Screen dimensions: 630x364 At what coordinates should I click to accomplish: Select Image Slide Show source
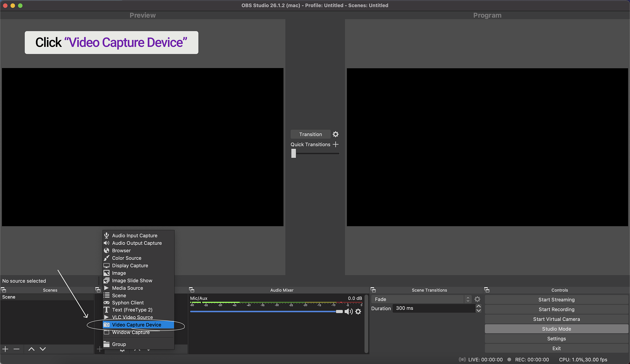pos(138,281)
